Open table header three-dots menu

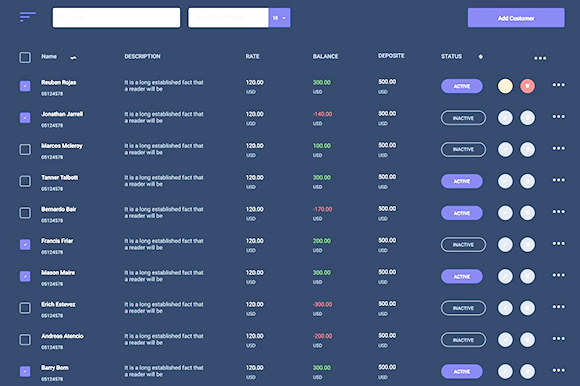point(540,58)
